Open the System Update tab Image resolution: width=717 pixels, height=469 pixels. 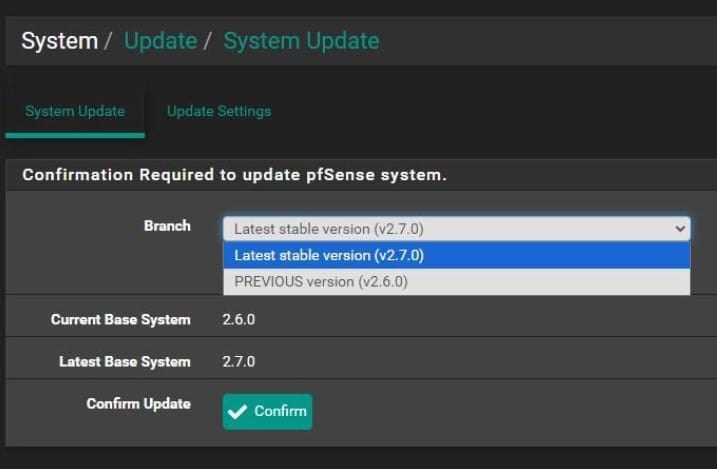point(75,111)
